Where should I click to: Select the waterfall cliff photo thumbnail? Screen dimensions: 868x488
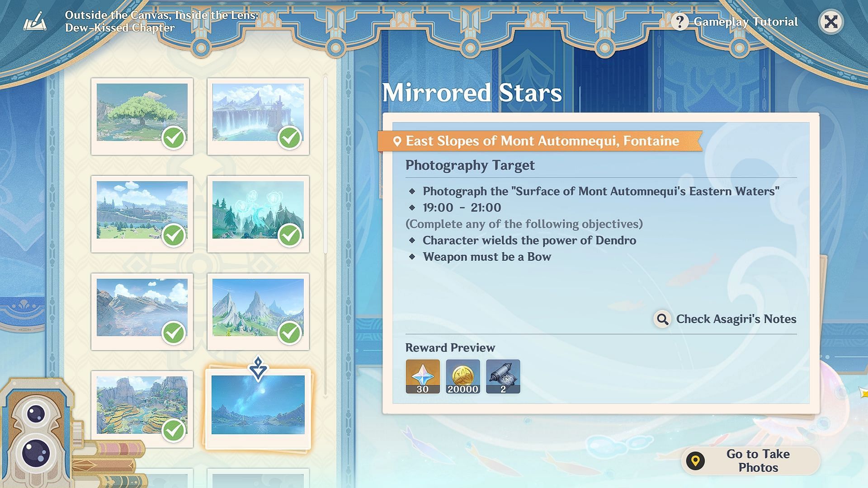[x=258, y=116]
